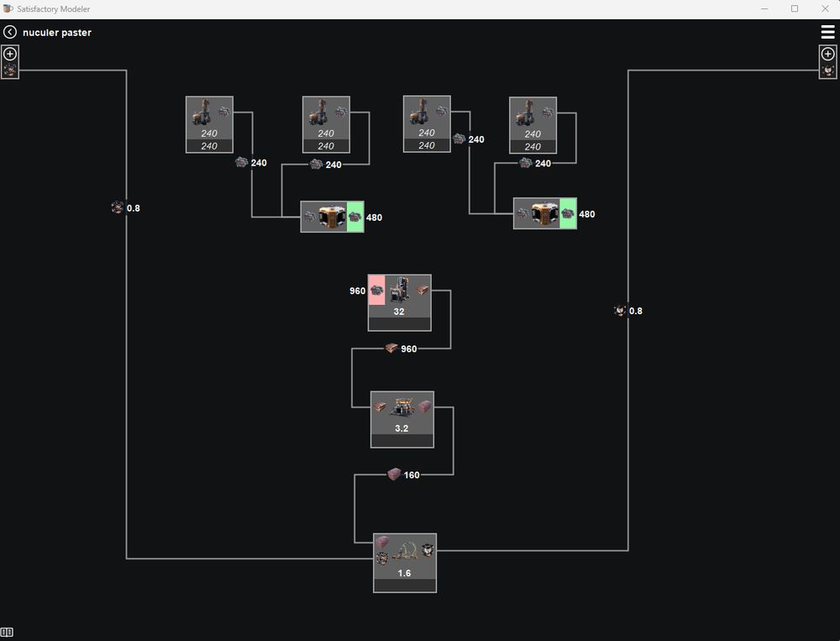840x641 pixels.
Task: Open the book icon in the bottom-left corner
Action: pyautogui.click(x=7, y=633)
